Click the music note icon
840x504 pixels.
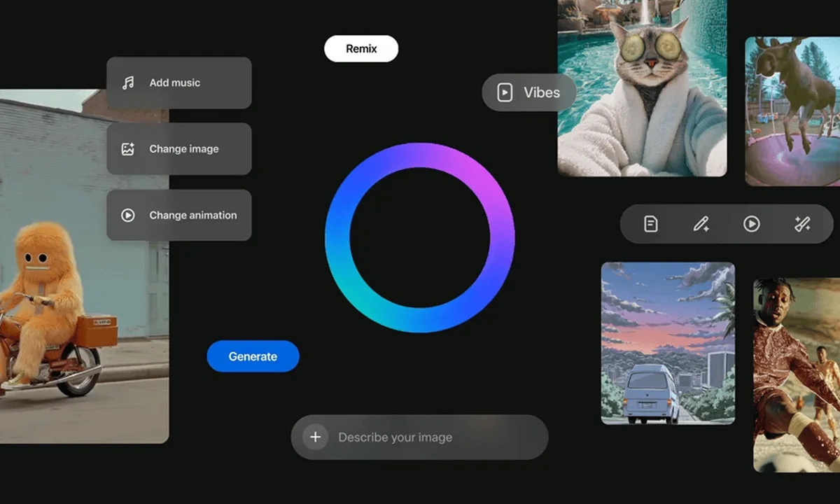[128, 83]
